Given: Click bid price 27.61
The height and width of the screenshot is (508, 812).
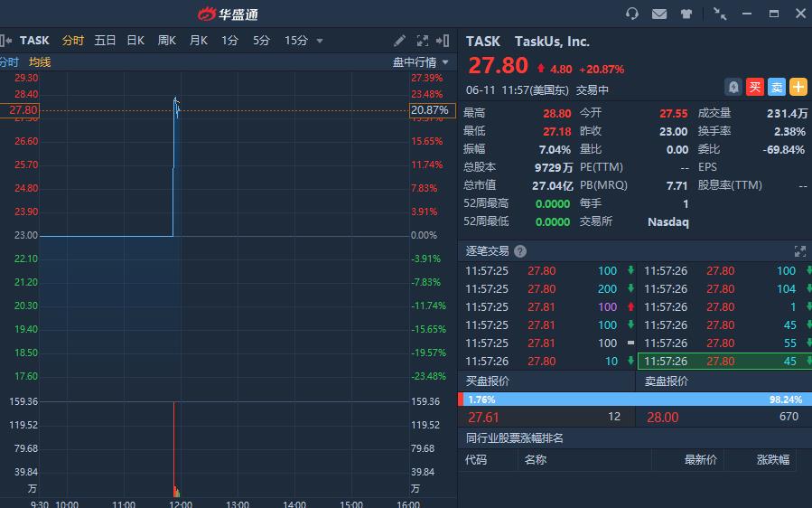Looking at the screenshot, I should coord(484,418).
